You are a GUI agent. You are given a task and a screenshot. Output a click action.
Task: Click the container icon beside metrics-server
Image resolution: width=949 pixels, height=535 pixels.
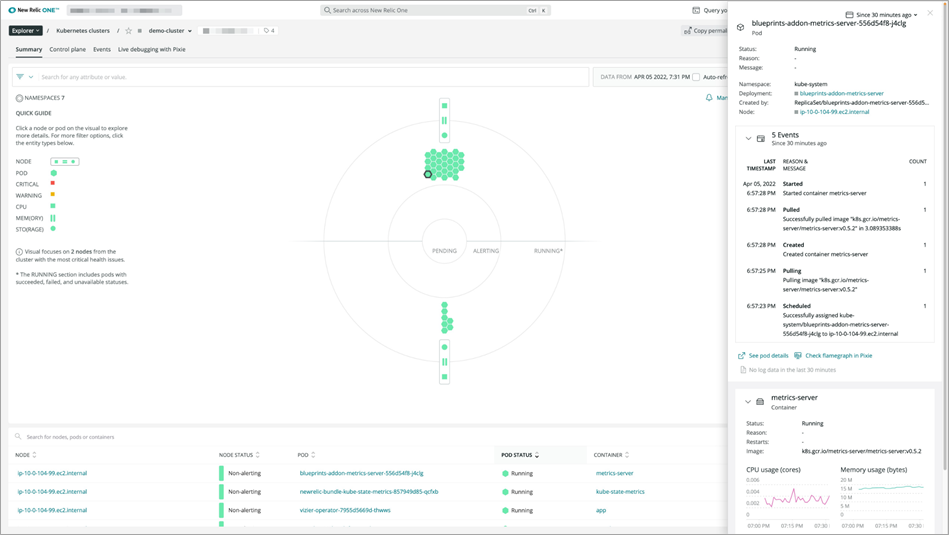[x=760, y=401]
